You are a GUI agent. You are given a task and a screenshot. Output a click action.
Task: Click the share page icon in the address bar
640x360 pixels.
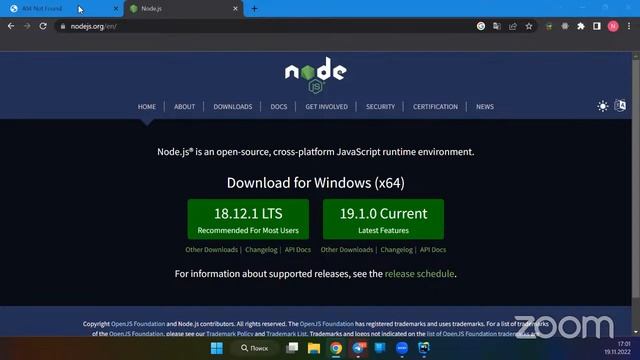pyautogui.click(x=513, y=26)
